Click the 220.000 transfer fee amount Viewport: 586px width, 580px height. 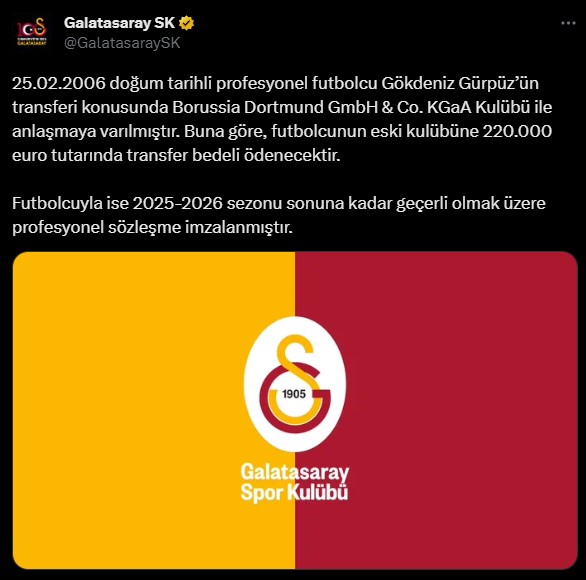tap(517, 131)
